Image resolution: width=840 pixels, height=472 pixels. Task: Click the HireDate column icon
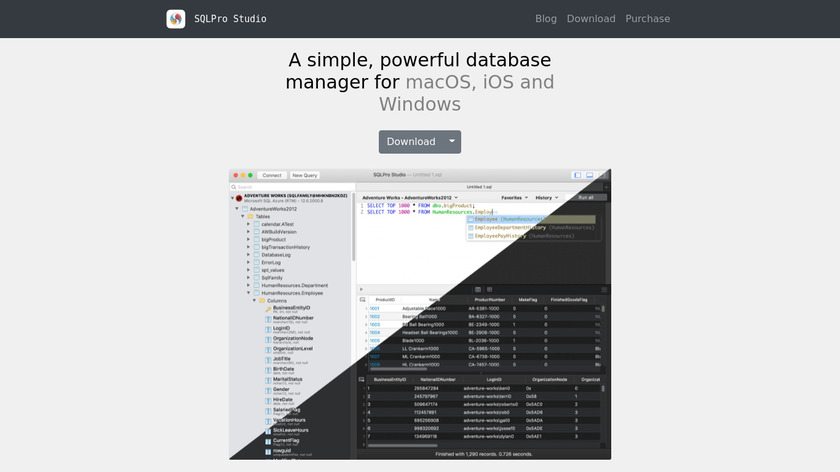268,401
